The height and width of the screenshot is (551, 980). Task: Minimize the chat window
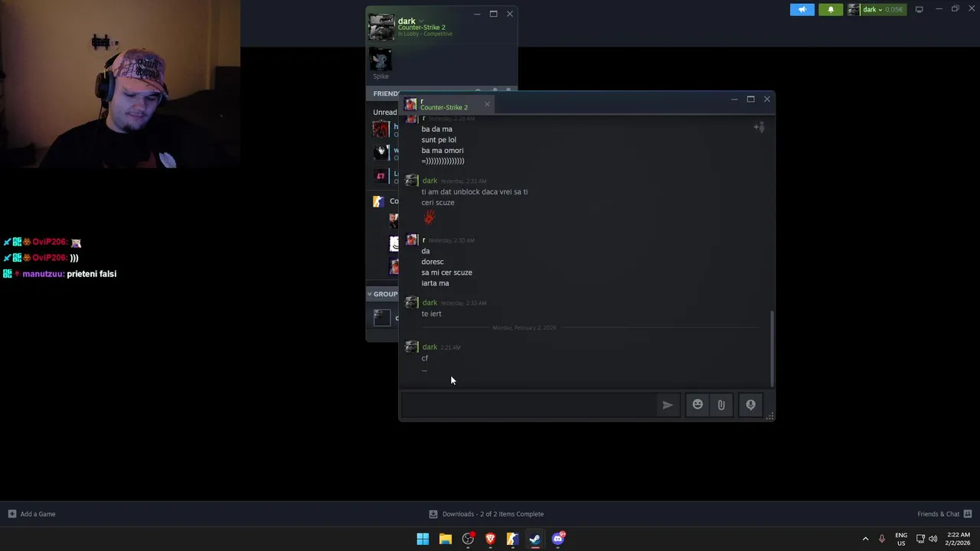[734, 99]
